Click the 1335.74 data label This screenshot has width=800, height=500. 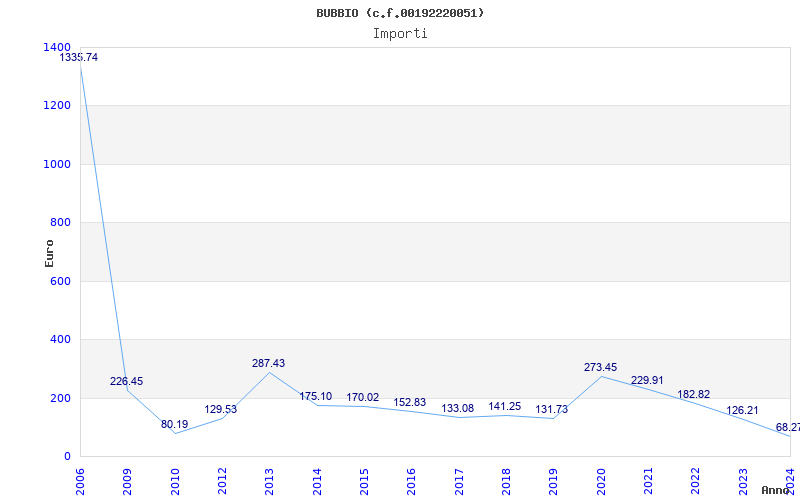click(x=79, y=57)
